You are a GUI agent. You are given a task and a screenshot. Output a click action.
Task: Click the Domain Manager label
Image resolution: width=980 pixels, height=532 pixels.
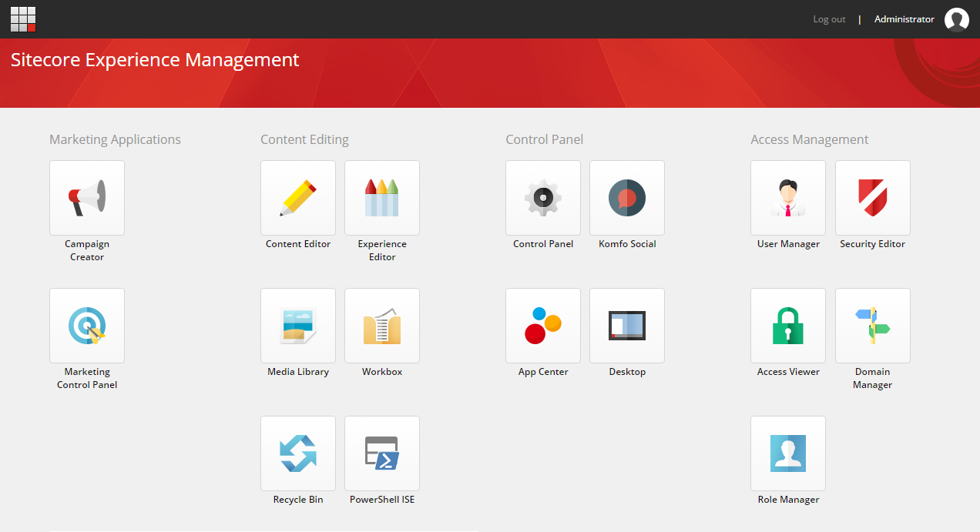[x=873, y=378]
